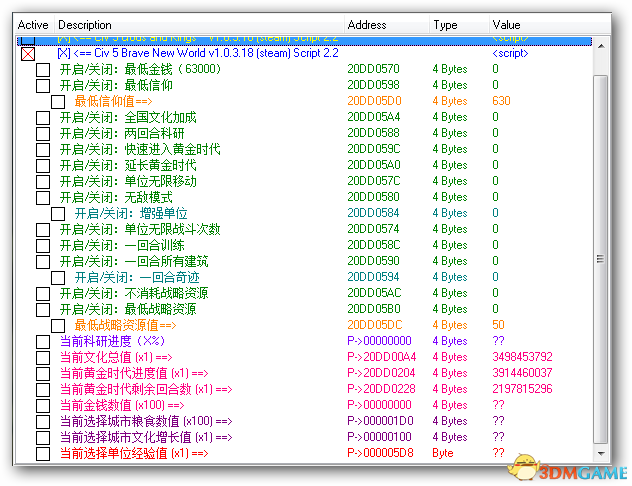632x486 pixels.
Task: Check the 最低战略资源值==> box
Action: click(58, 326)
